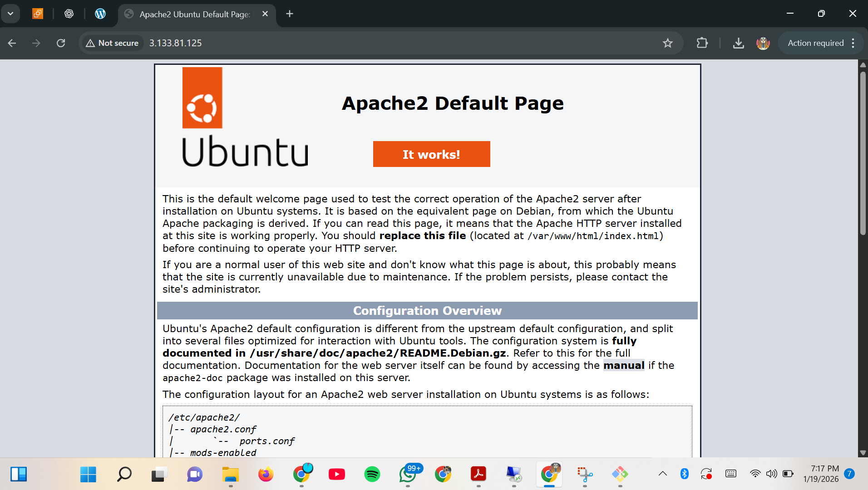
Task: Open the notifications badge showing 7
Action: tap(849, 474)
